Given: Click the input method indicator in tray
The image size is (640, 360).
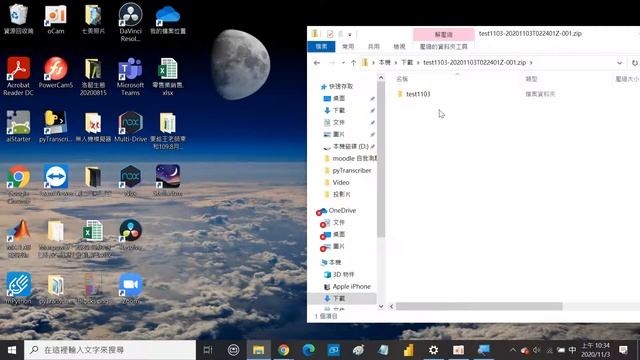Looking at the screenshot, I should point(572,350).
